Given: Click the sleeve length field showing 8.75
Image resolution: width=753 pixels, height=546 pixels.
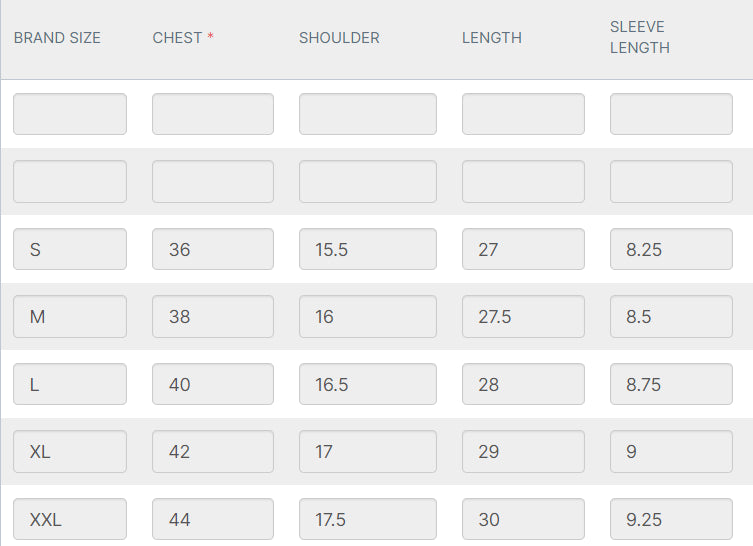Looking at the screenshot, I should point(671,384).
